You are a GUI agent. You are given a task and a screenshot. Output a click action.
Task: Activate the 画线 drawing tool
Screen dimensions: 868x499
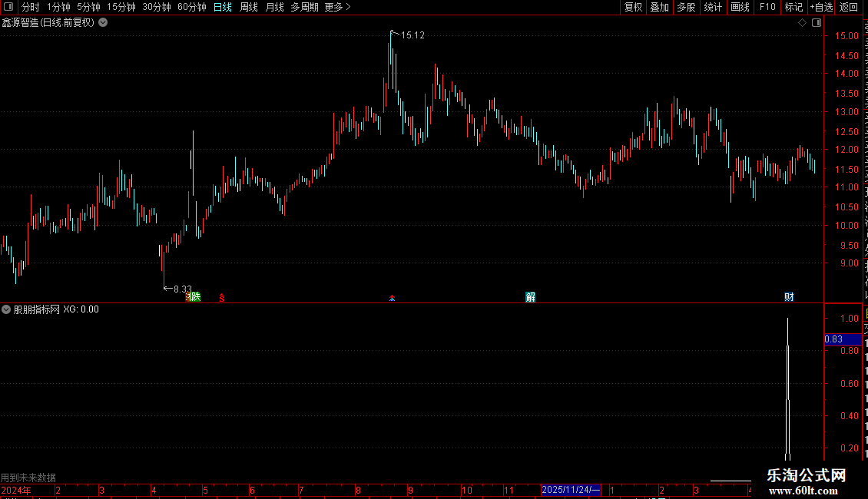click(740, 7)
